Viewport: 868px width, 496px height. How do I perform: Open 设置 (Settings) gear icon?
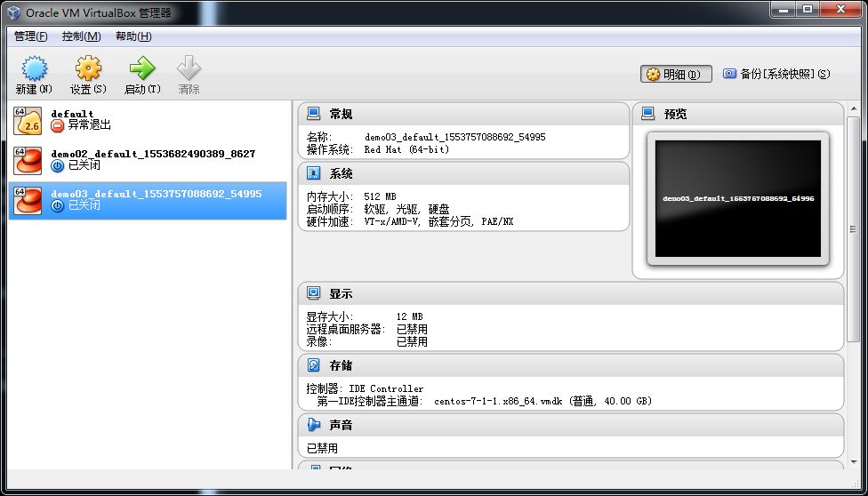tap(89, 68)
